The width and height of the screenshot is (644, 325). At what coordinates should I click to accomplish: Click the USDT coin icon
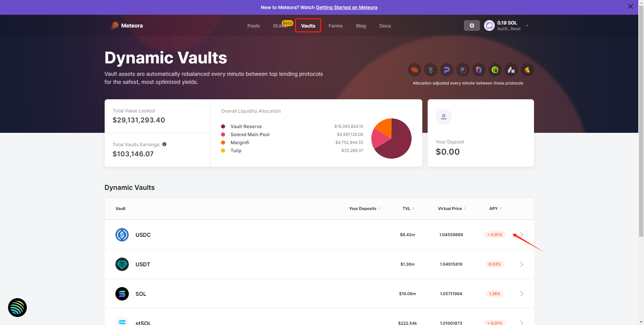pos(122,264)
